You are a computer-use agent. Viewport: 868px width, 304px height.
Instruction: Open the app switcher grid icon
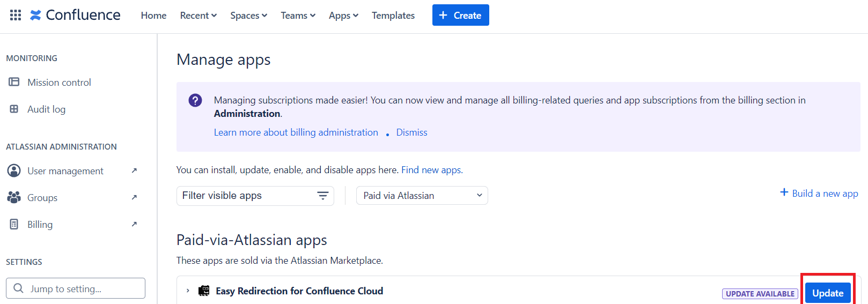point(16,15)
